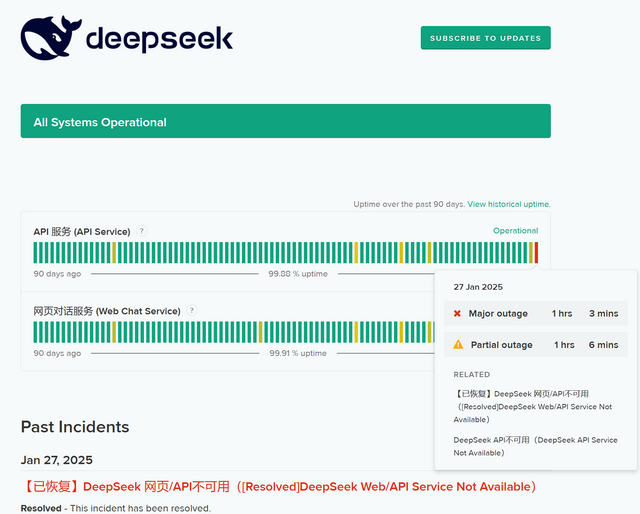
Task: Click the deepseek wordmark text
Action: 159,40
